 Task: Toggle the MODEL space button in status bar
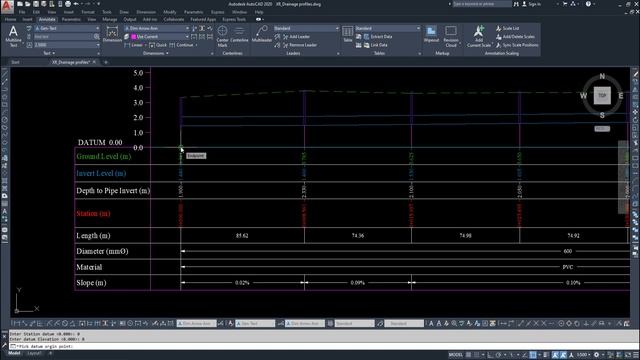pyautogui.click(x=456, y=355)
